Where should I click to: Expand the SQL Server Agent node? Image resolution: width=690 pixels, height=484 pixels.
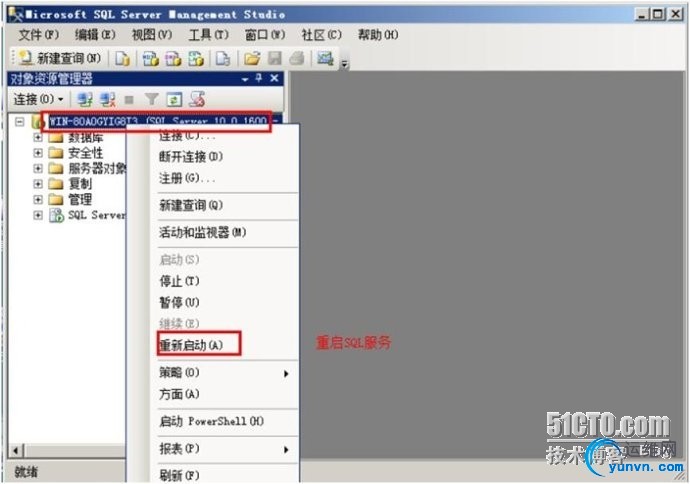38,215
